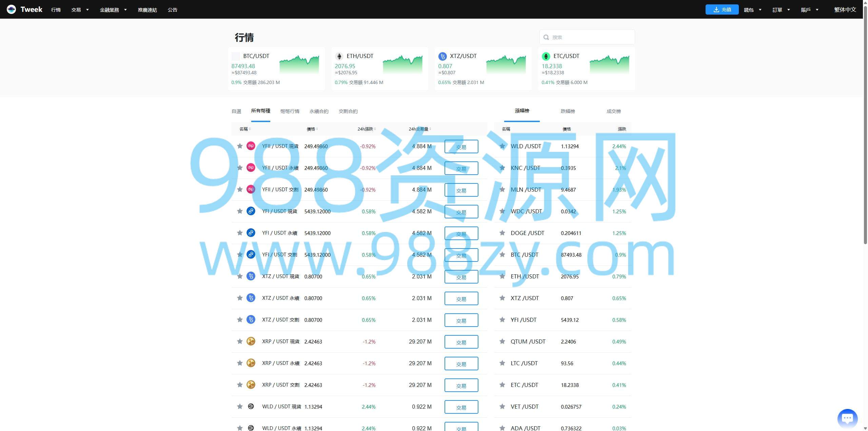
Task: Click the Tezos icon in the XTZ/USDT 現貨 row
Action: tap(251, 276)
